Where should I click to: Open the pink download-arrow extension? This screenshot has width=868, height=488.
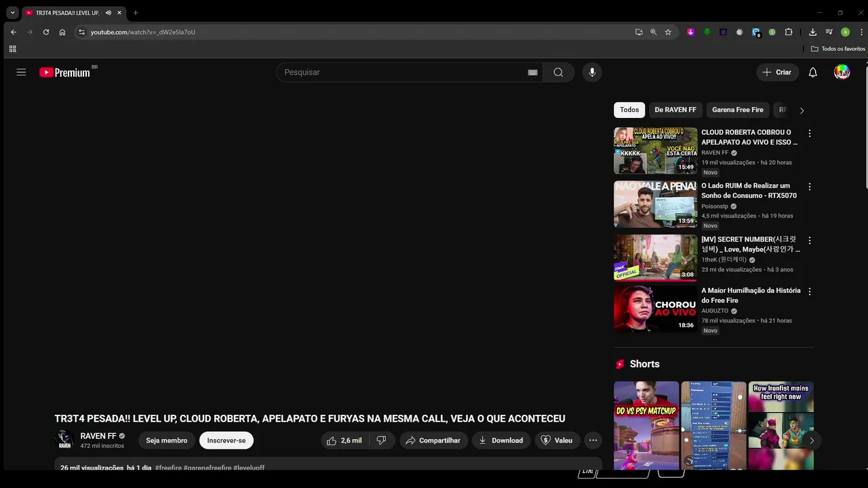click(x=691, y=32)
